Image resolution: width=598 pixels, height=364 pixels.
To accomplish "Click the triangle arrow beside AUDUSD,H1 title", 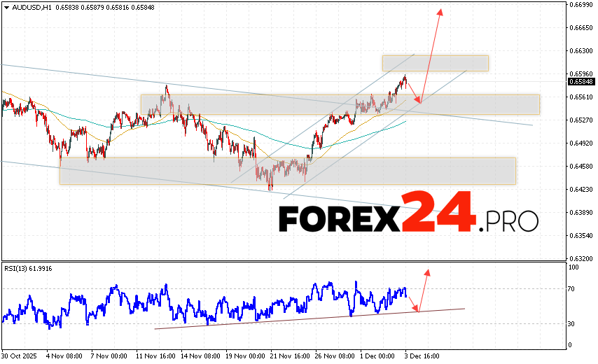I will pos(6,8).
